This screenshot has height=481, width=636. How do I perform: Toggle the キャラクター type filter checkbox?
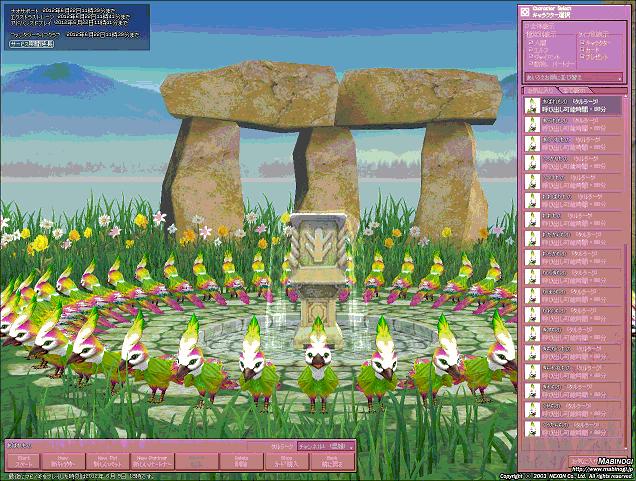click(x=582, y=42)
